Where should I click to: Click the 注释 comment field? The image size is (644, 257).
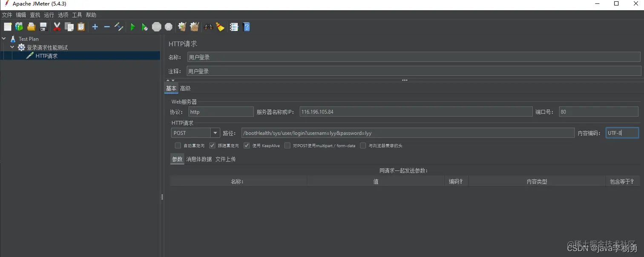[414, 71]
